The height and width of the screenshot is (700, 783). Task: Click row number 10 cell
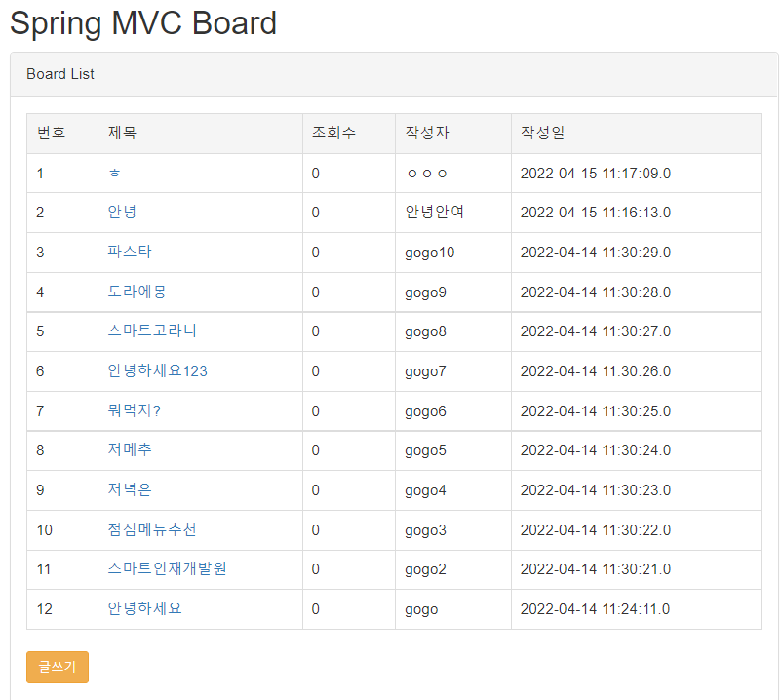point(62,530)
